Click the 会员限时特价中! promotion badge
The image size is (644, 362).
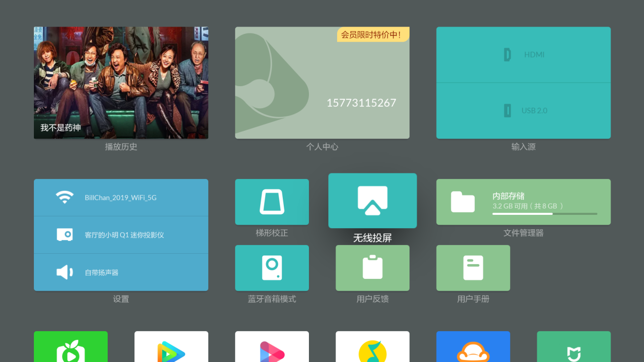(x=373, y=34)
